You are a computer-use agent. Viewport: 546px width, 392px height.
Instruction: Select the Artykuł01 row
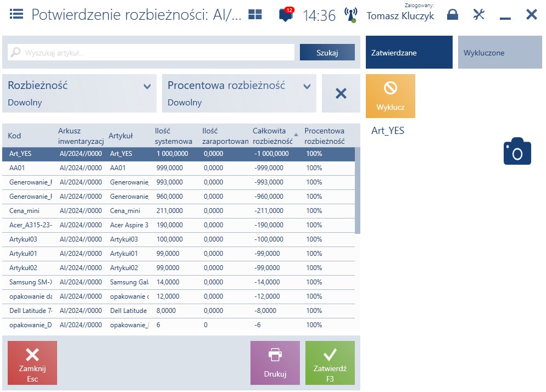[x=179, y=254]
